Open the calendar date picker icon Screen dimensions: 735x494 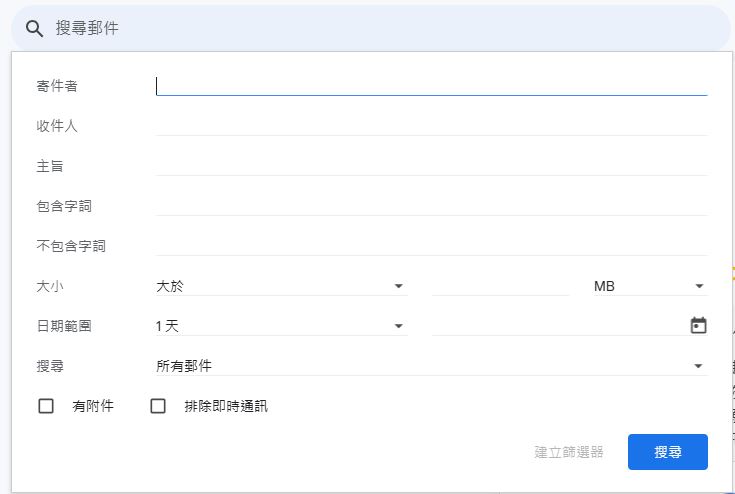[x=698, y=325]
